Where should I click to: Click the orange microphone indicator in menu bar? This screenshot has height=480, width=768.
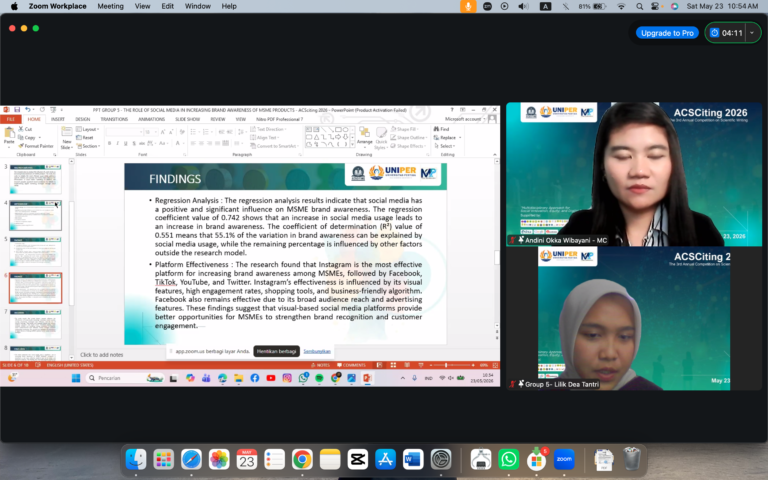coord(468,6)
